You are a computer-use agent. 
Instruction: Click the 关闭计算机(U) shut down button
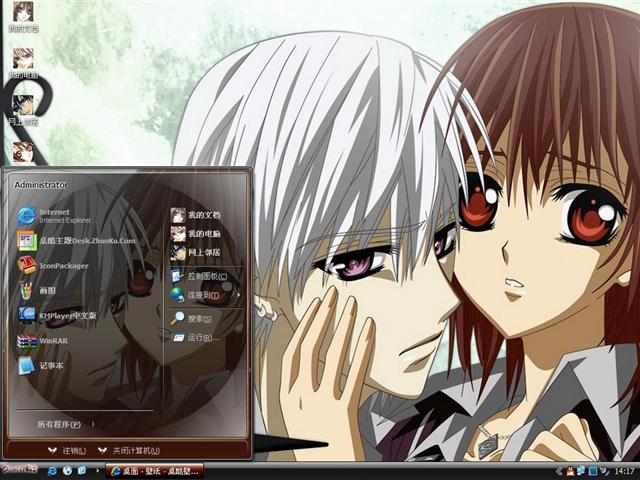[129, 451]
